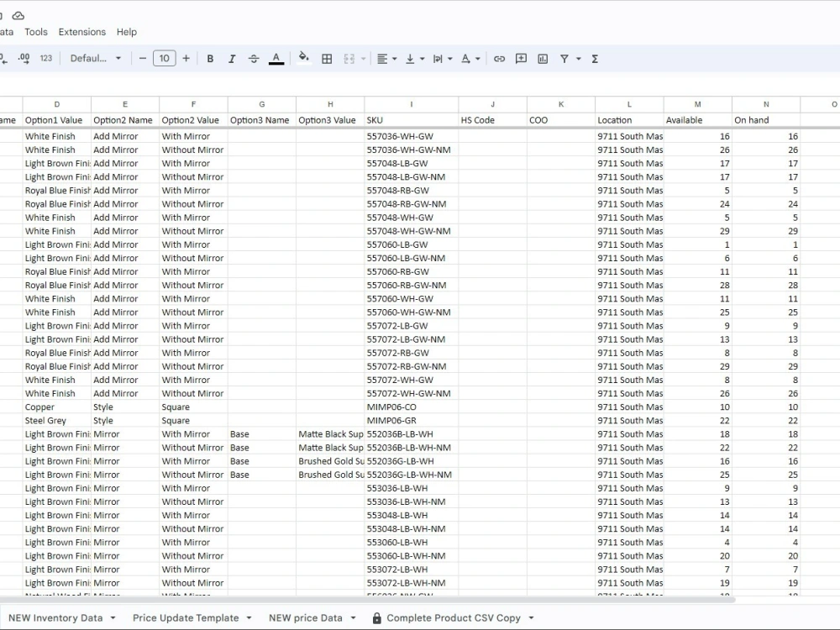This screenshot has width=840, height=630.
Task: Open vertical align dropdown
Action: coord(415,59)
